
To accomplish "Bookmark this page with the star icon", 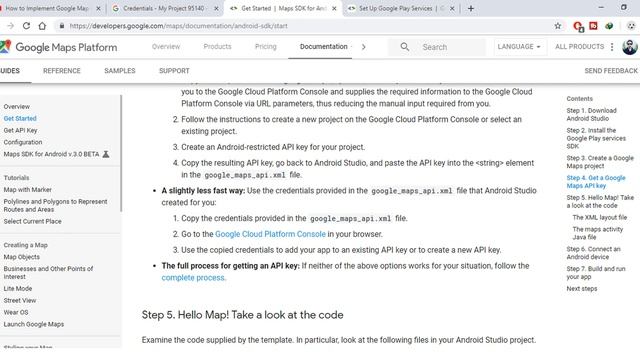I will pos(558,26).
